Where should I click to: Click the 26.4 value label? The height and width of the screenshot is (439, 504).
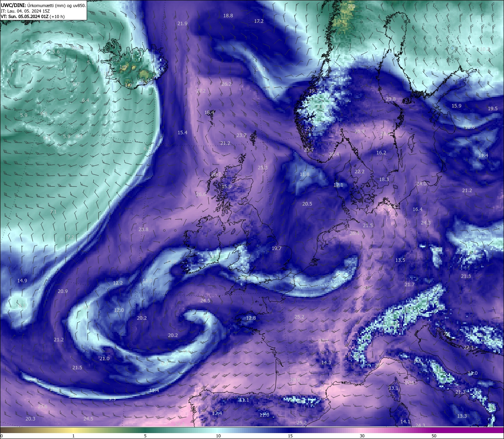coord(354,233)
